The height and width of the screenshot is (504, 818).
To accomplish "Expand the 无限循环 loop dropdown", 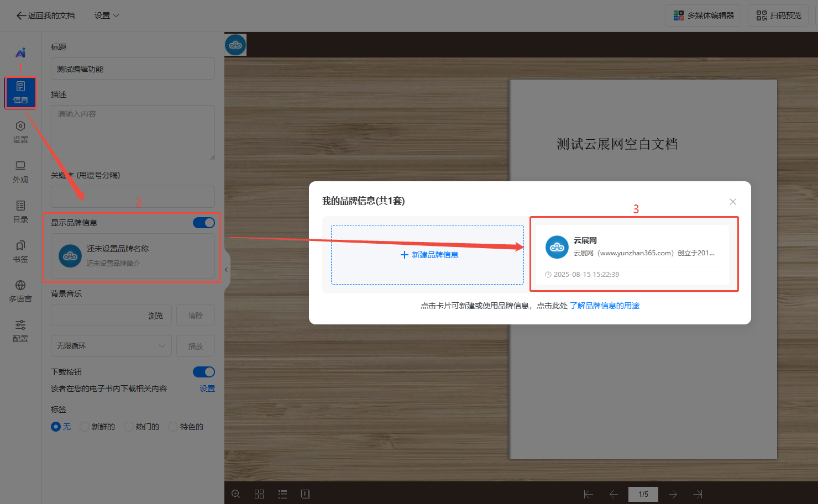I will click(111, 346).
